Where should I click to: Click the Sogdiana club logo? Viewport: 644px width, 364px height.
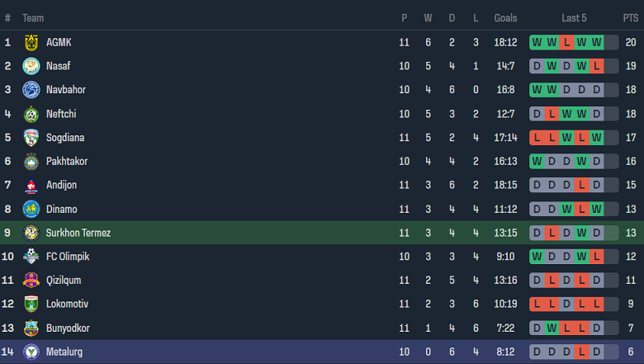(31, 138)
